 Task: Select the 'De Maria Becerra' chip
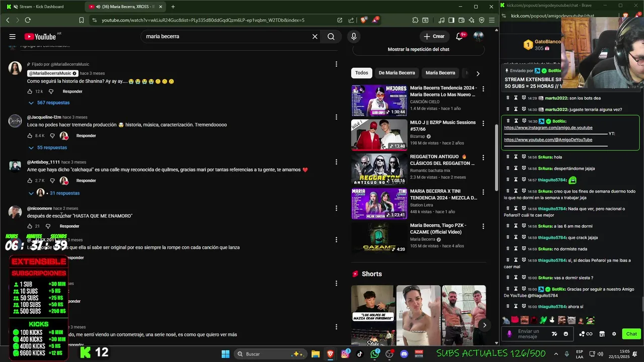click(396, 73)
